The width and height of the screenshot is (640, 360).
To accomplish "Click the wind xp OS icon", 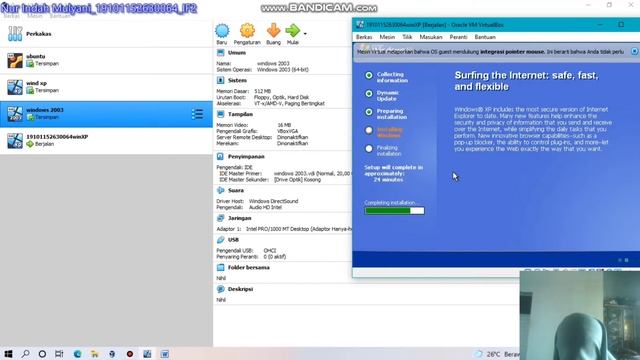I will [x=15, y=87].
